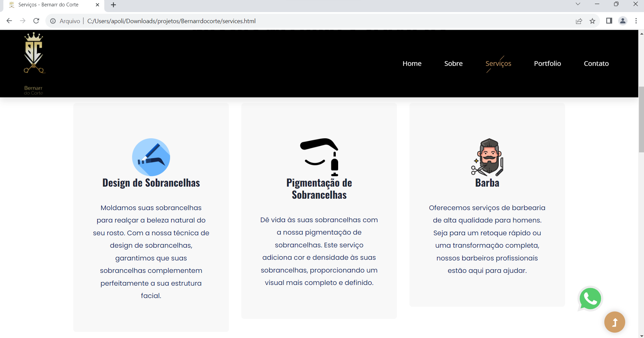This screenshot has width=644, height=338.
Task: Click the WhatsApp chat icon
Action: click(x=590, y=298)
